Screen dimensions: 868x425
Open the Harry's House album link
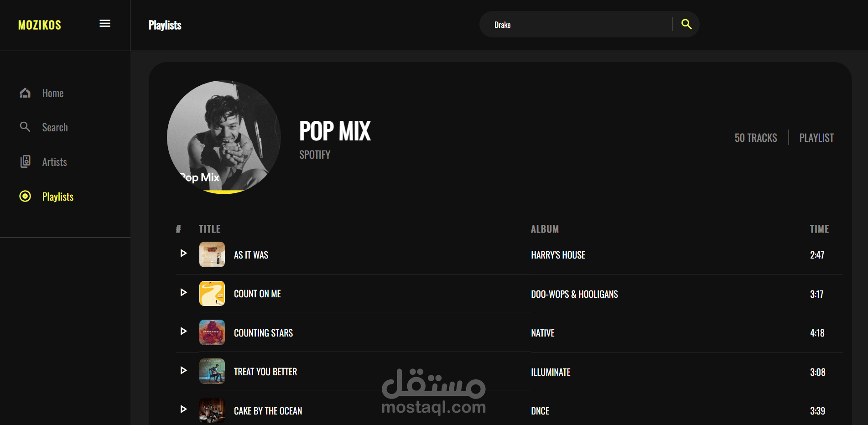(558, 255)
